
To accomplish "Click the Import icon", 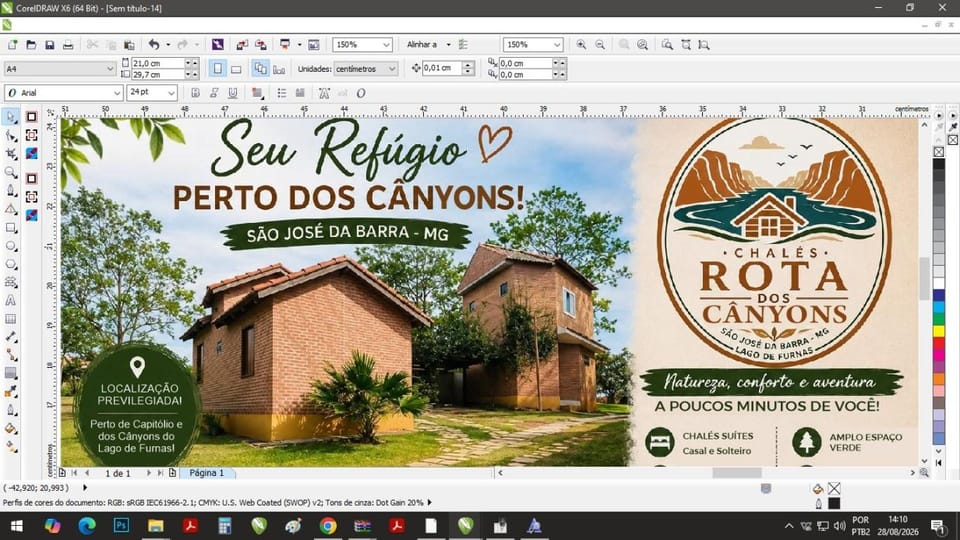I will pyautogui.click(x=242, y=45).
